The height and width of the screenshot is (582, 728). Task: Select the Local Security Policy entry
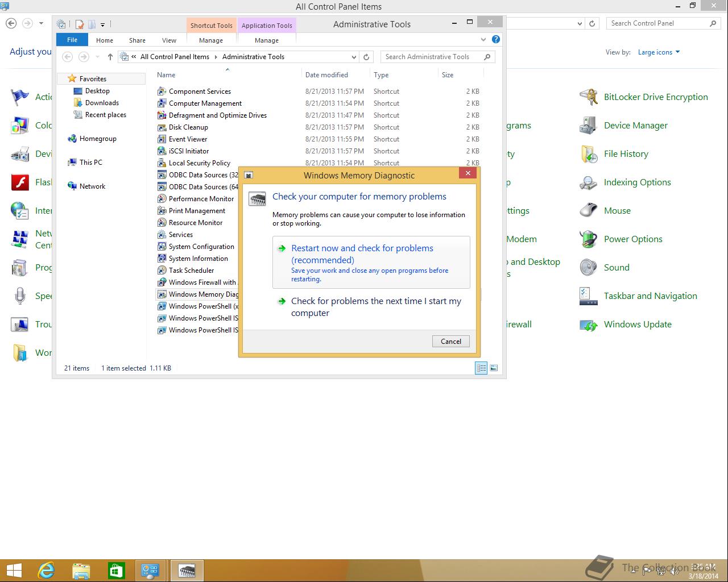(x=199, y=163)
